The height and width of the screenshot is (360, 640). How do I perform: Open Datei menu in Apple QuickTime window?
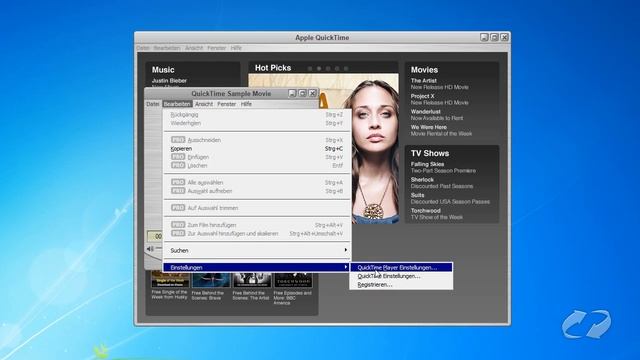[x=143, y=48]
